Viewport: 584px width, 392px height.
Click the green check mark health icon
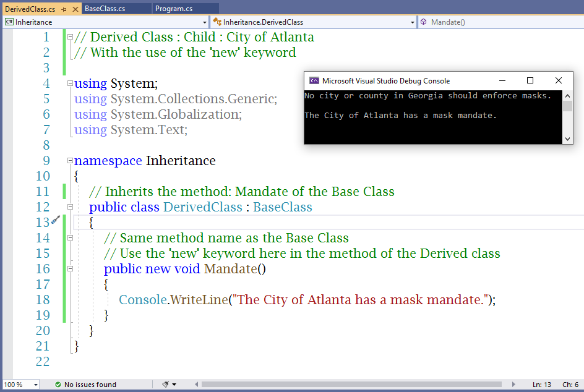click(x=58, y=385)
